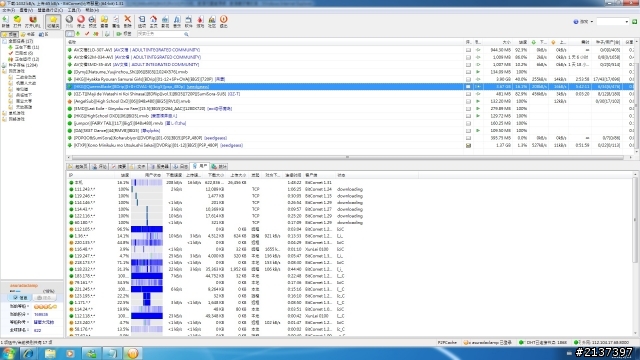Click the Community toolbar icon
Viewport: 640px width, 360px height.
click(x=212, y=21)
